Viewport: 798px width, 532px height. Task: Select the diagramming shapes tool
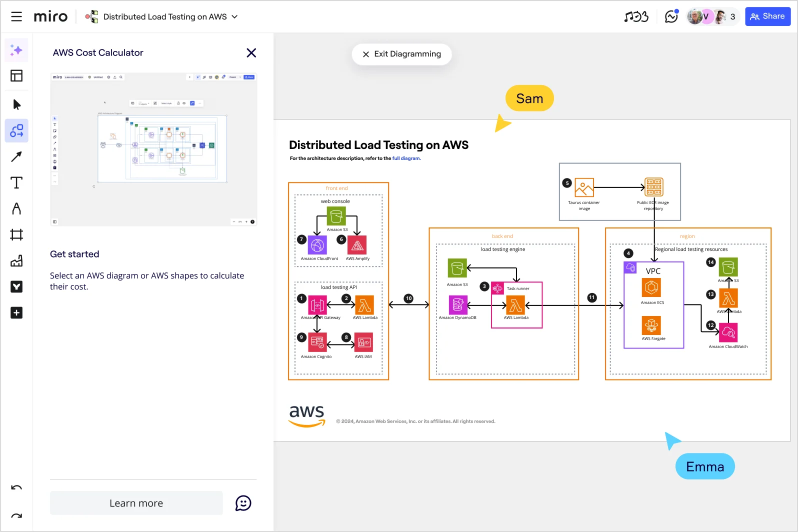tap(16, 130)
